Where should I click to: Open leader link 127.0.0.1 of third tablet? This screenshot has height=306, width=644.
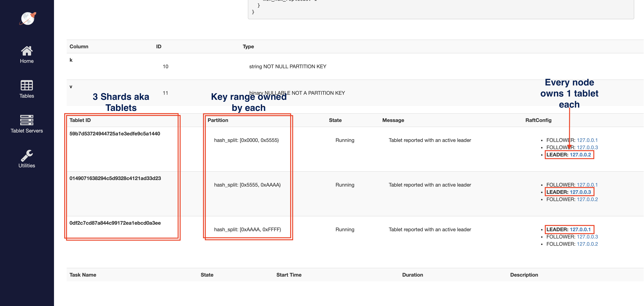click(x=580, y=229)
